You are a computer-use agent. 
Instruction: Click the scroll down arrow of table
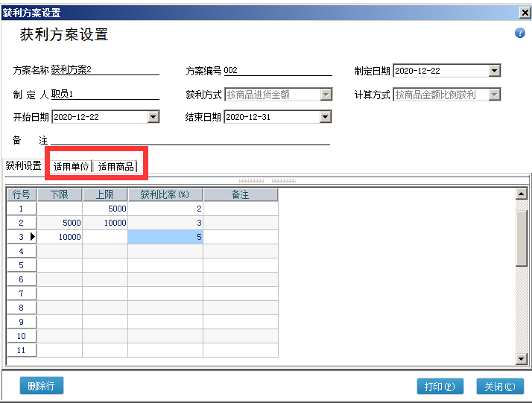click(522, 359)
